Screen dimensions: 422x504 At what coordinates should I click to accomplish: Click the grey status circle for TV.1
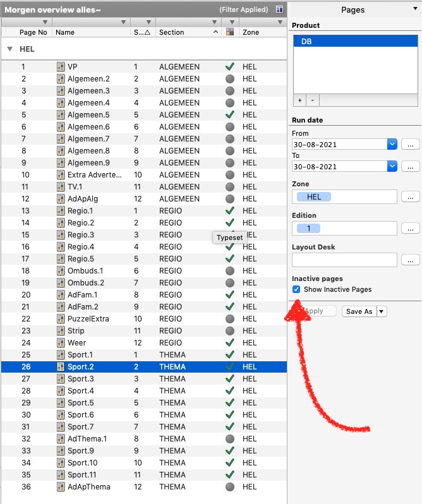[230, 187]
